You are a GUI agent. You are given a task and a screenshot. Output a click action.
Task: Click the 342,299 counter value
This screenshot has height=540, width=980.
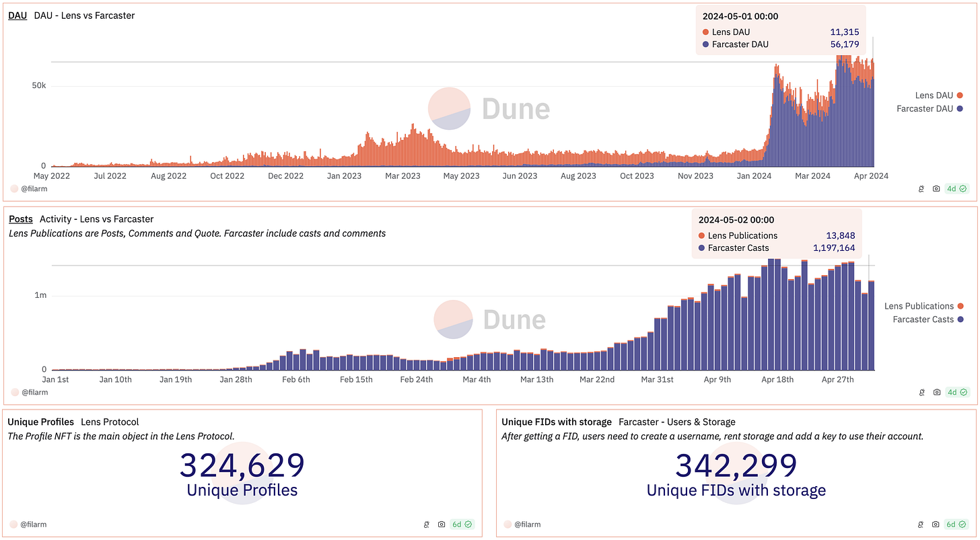click(736, 466)
